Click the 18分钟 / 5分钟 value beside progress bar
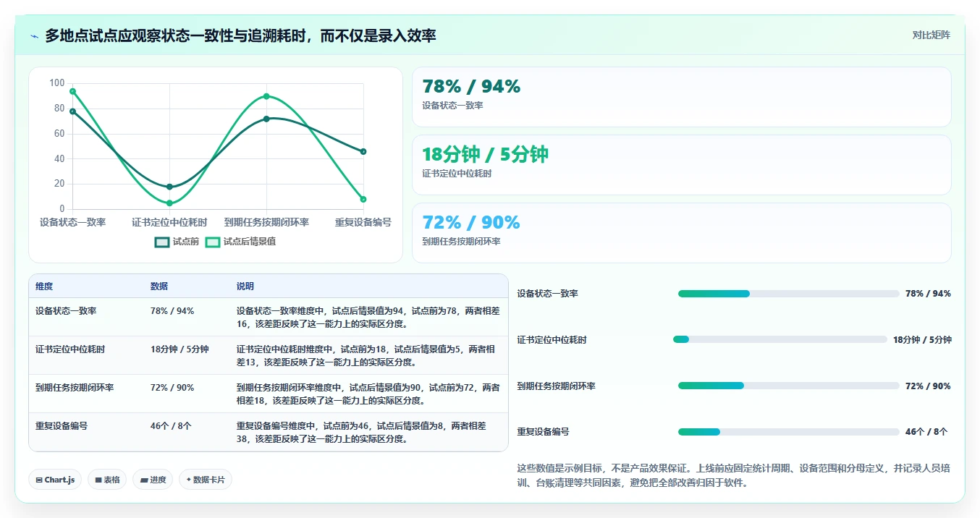The width and height of the screenshot is (980, 518). [x=922, y=339]
